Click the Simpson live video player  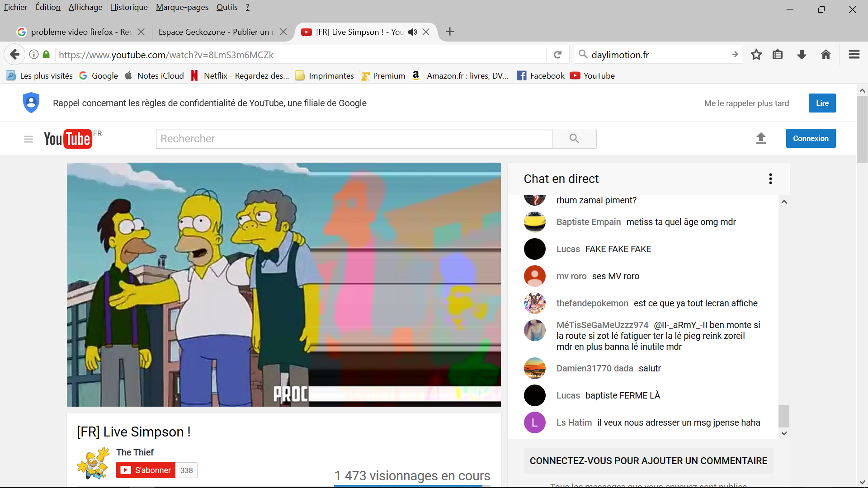284,285
